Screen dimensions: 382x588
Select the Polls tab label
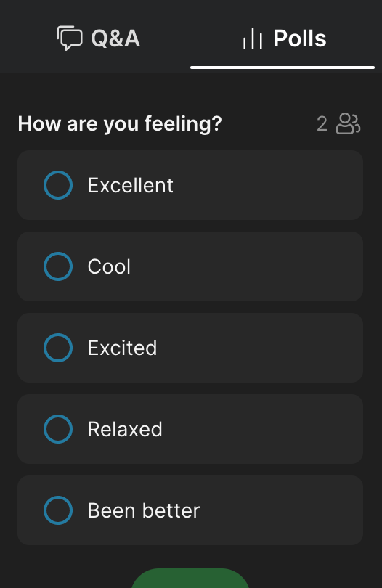[300, 38]
